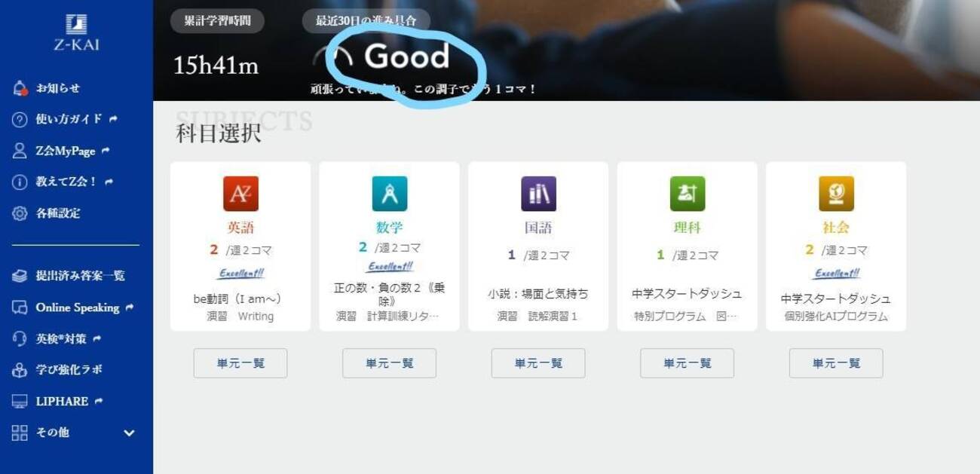
Task: Open お知らせ notifications bell icon
Action: click(x=20, y=88)
